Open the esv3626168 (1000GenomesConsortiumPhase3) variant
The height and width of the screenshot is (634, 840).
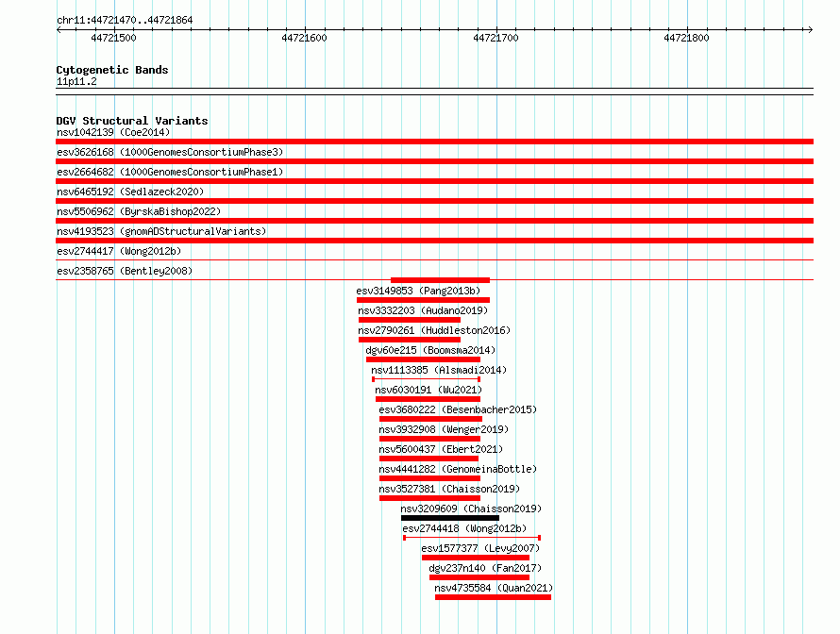170,152
